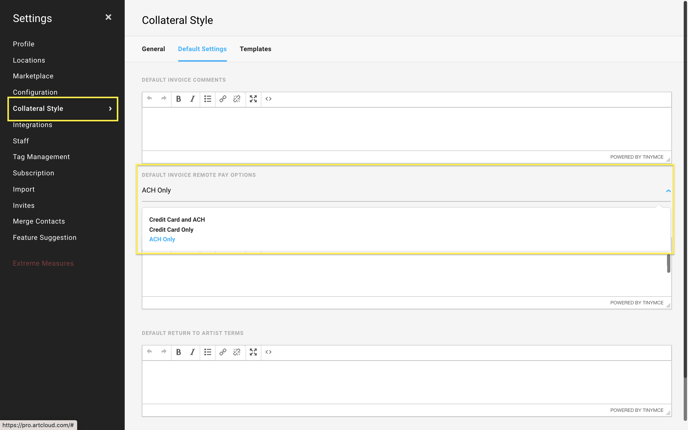Click inside the return to artist terms text area

(406, 382)
